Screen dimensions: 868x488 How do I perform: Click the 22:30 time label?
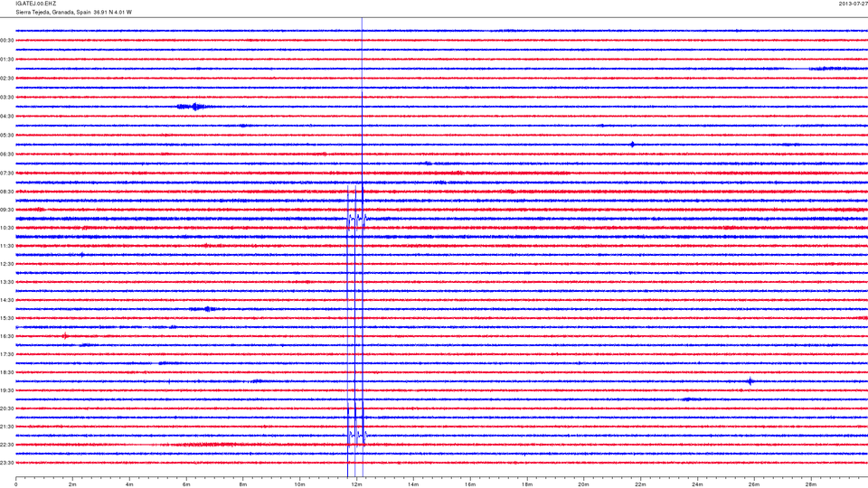[7, 445]
